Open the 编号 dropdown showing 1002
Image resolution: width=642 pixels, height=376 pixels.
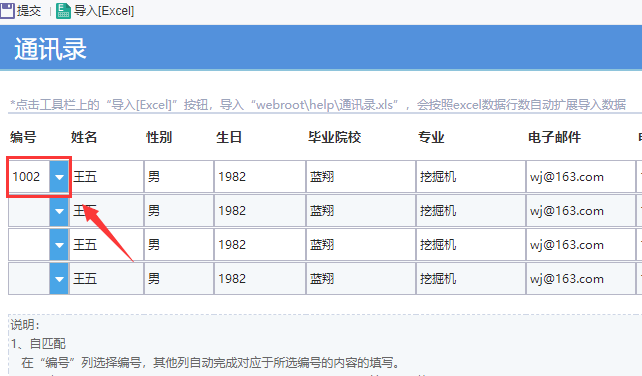pos(59,177)
